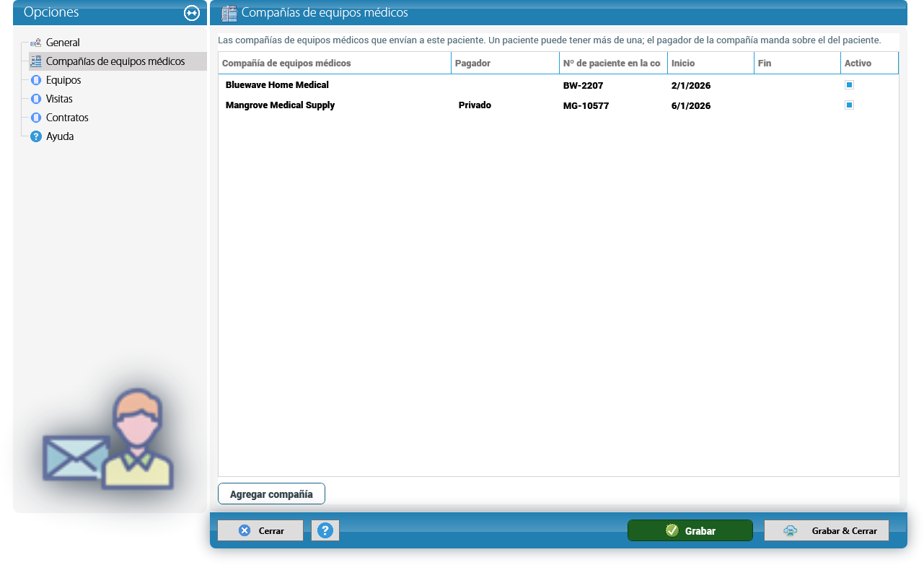
Task: Sort by Compañía de equipos médicos column header
Action: (335, 63)
